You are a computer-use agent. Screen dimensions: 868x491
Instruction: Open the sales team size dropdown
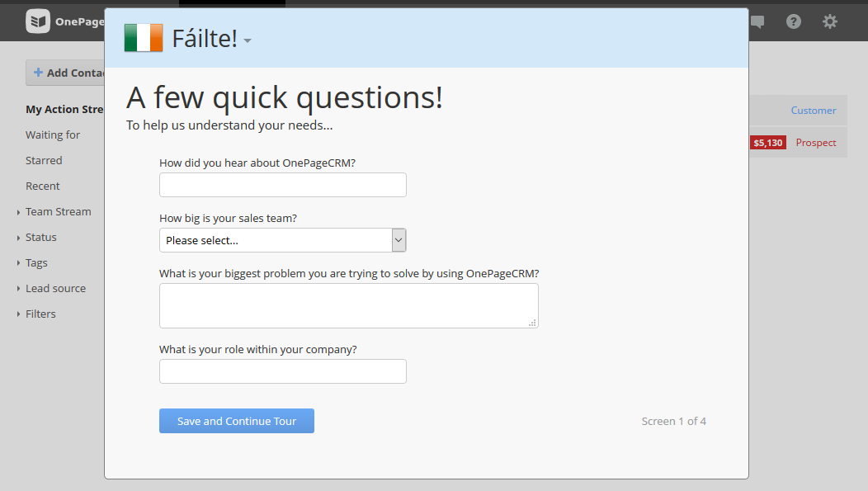coord(283,240)
